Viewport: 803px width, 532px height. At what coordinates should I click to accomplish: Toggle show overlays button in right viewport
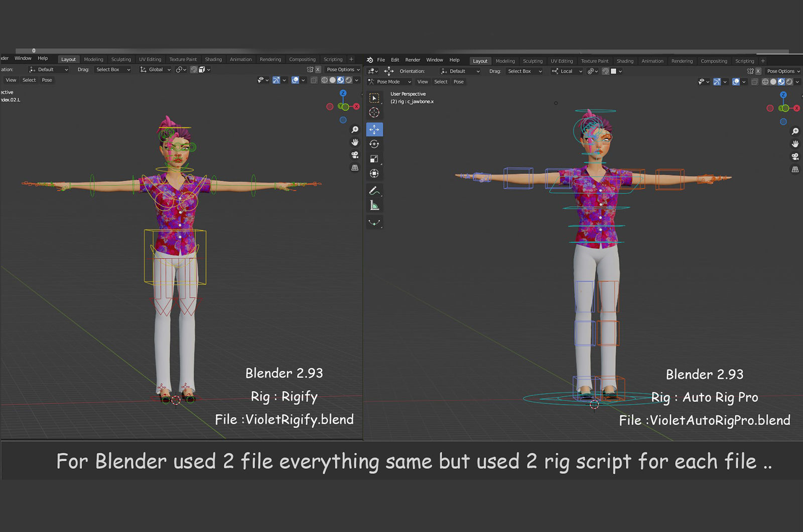coord(736,82)
